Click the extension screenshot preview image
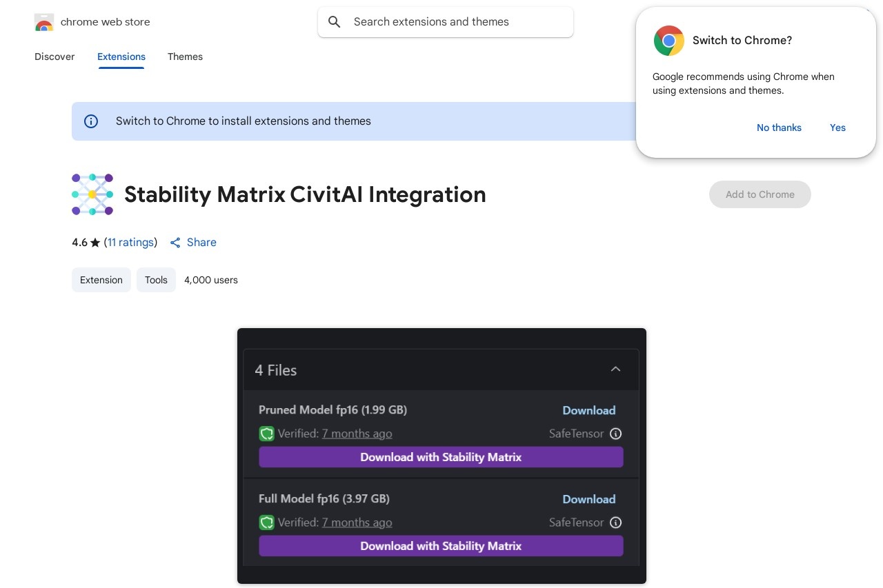This screenshot has height=588, width=883. point(441,456)
